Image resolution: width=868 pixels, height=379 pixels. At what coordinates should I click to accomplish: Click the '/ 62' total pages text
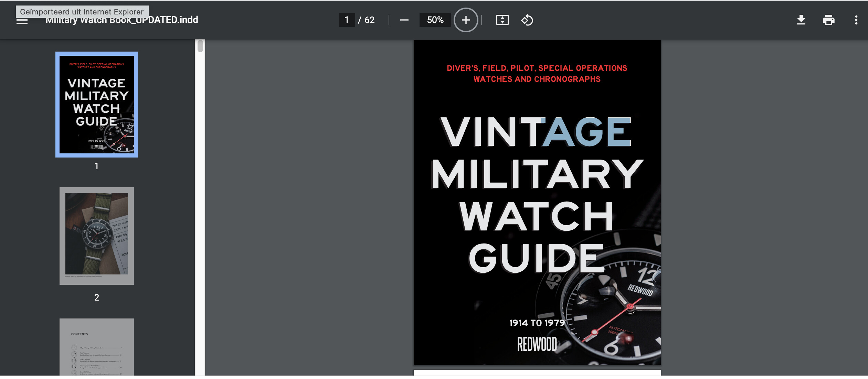[366, 20]
